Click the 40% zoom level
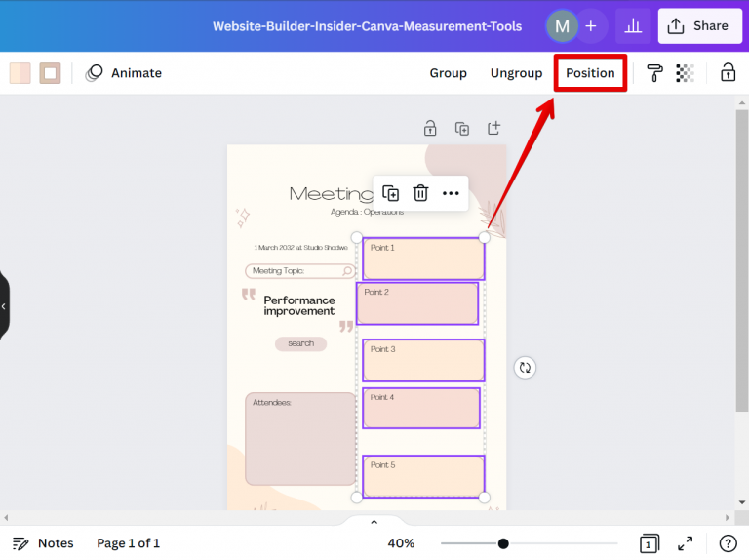The image size is (749, 560). 401,543
